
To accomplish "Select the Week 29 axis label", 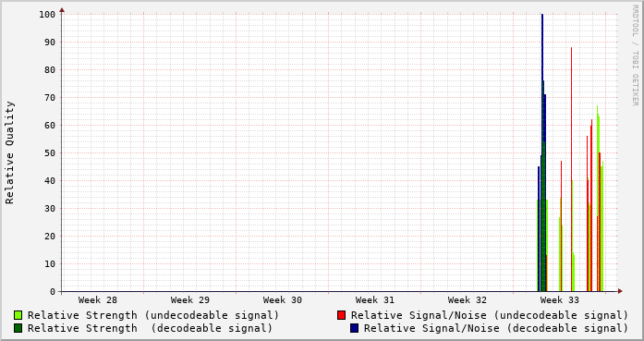I will pos(190,300).
